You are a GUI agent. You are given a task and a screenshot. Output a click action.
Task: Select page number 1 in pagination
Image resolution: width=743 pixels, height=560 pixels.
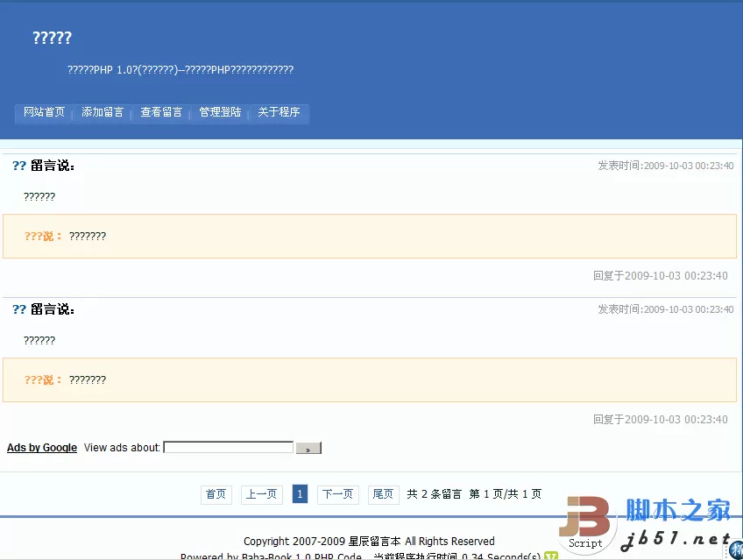[x=300, y=494]
